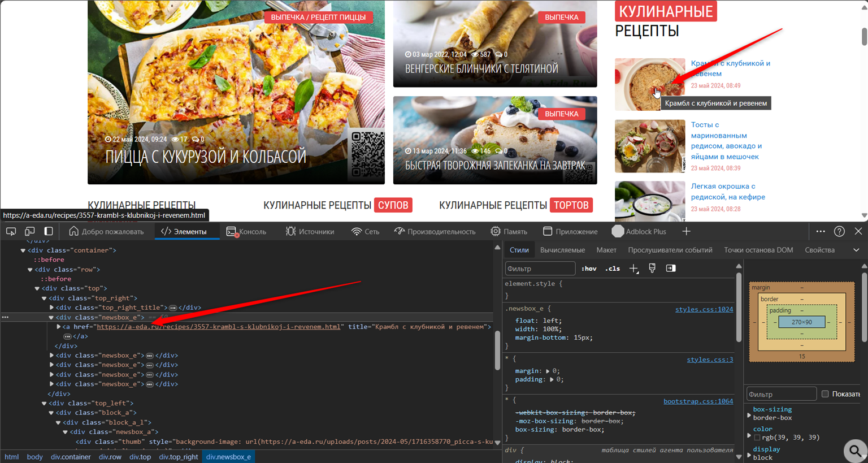Close the DevTools panel
Viewport: 868px width, 463px height.
[x=858, y=231]
